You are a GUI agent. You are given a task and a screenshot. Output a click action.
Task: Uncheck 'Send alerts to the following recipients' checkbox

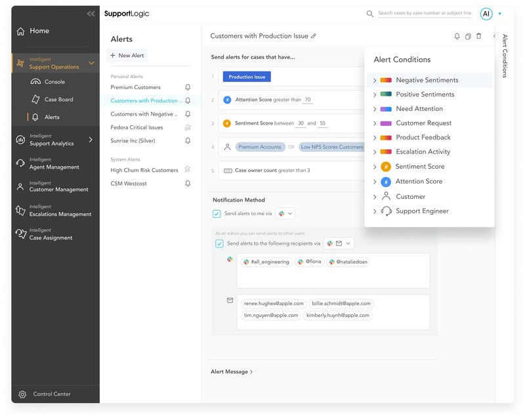tap(219, 243)
